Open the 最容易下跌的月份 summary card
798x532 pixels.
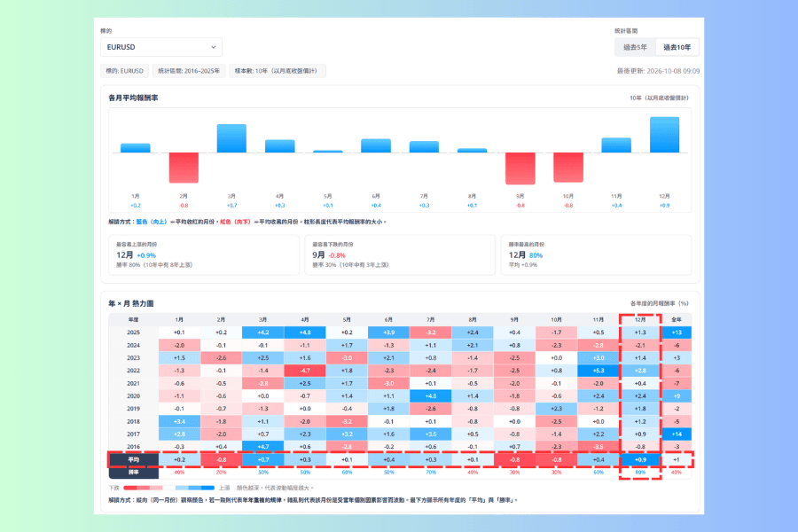(x=400, y=255)
